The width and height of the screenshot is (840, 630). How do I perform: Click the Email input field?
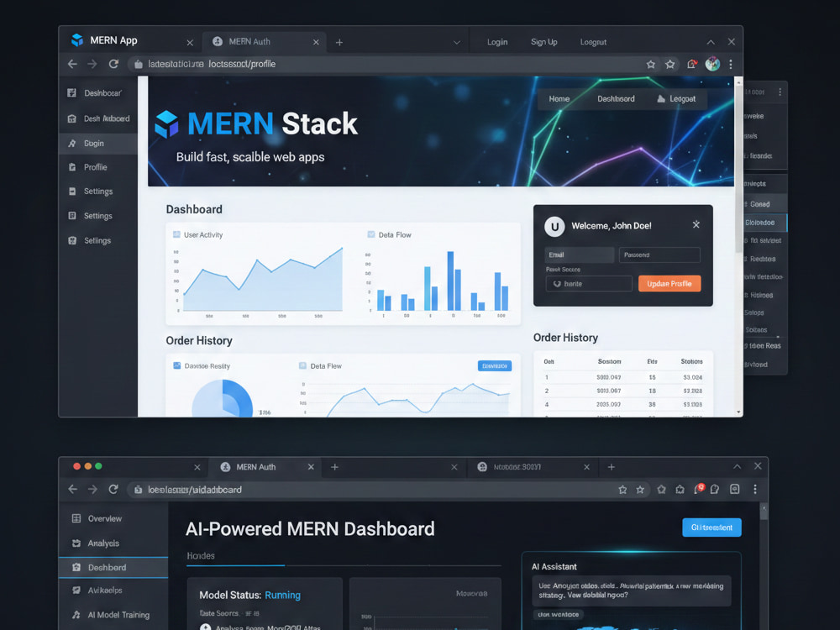click(x=579, y=255)
